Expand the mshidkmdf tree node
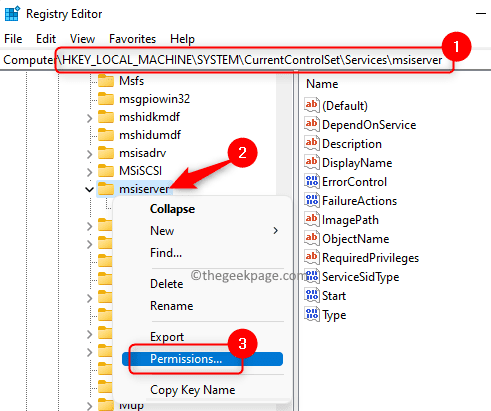The width and height of the screenshot is (491, 411). (89, 118)
